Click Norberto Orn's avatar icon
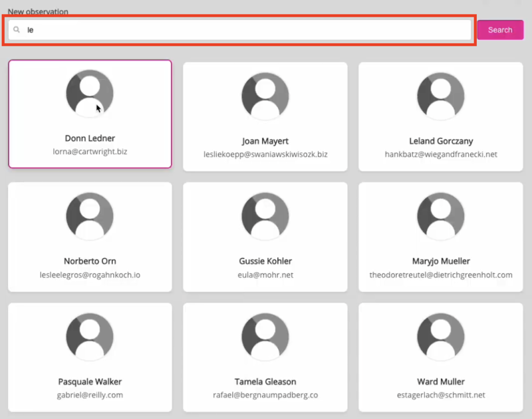Image resolution: width=532 pixels, height=419 pixels. (x=90, y=215)
